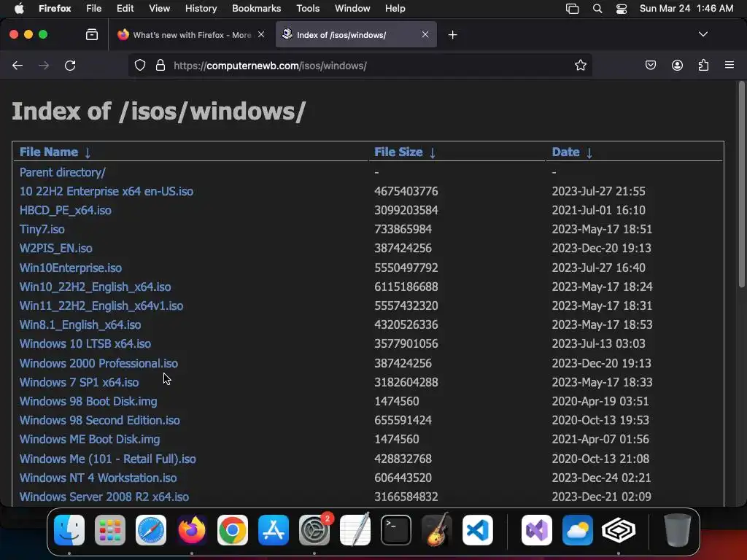Download HBCD_PE_x64.iso

pos(65,211)
